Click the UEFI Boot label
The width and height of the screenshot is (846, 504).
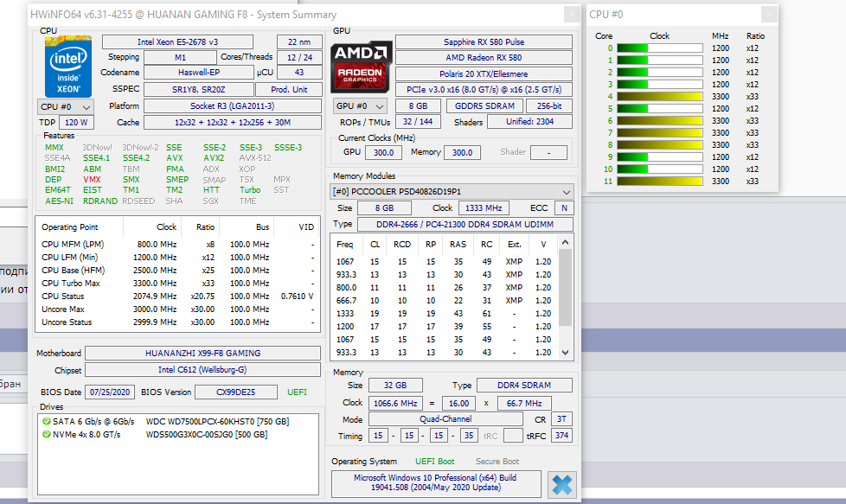click(x=434, y=462)
